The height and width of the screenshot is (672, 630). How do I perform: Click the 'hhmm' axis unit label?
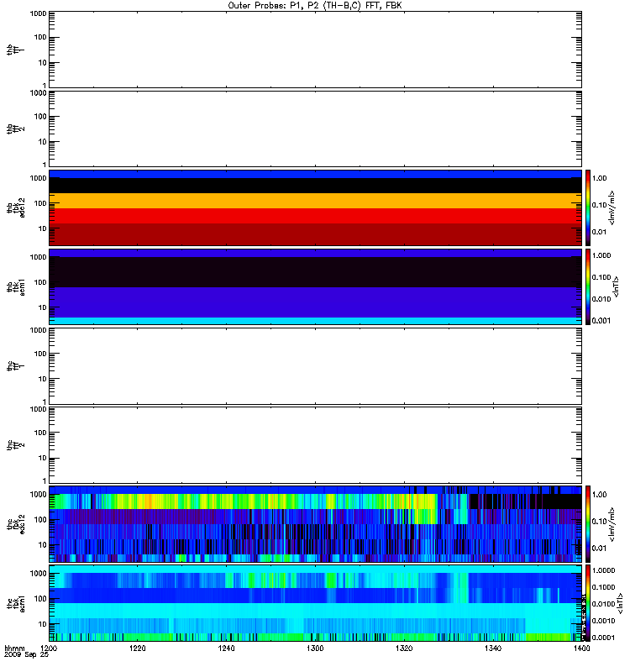pyautogui.click(x=14, y=648)
